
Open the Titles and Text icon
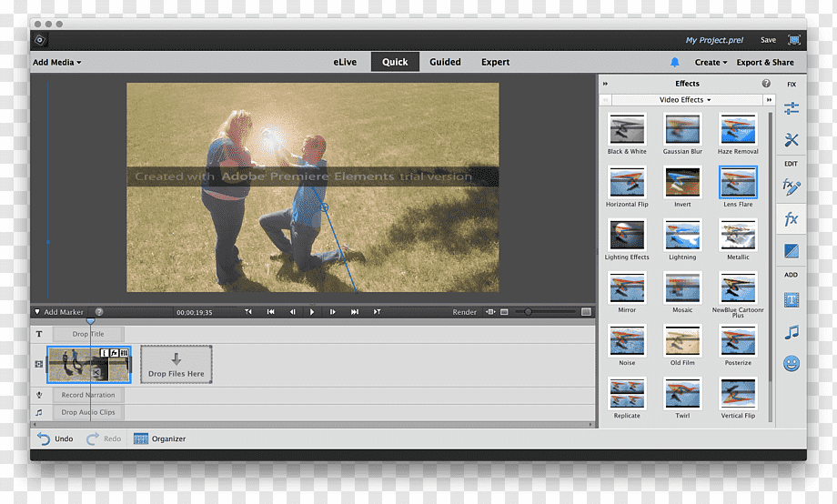coord(792,299)
